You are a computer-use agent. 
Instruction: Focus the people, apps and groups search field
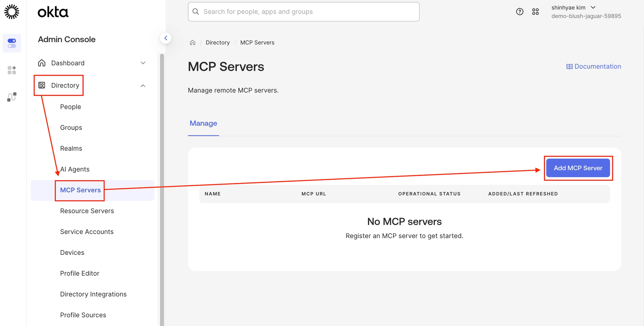tap(303, 12)
